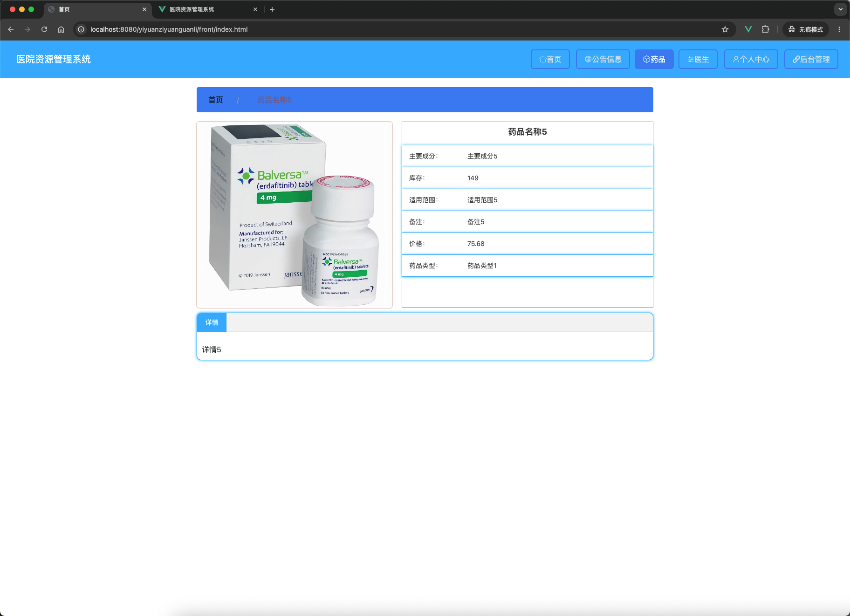Click the 药品名称5 breadcrumb item

click(x=274, y=100)
